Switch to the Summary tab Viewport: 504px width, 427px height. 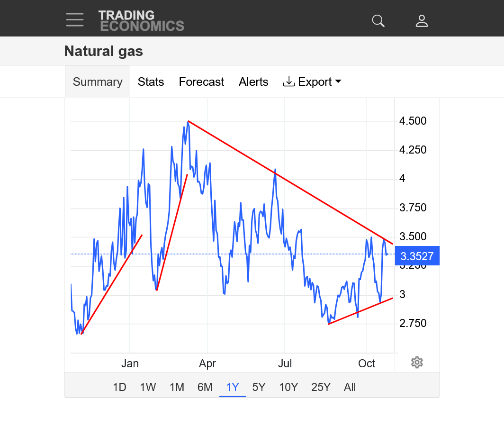pyautogui.click(x=98, y=82)
